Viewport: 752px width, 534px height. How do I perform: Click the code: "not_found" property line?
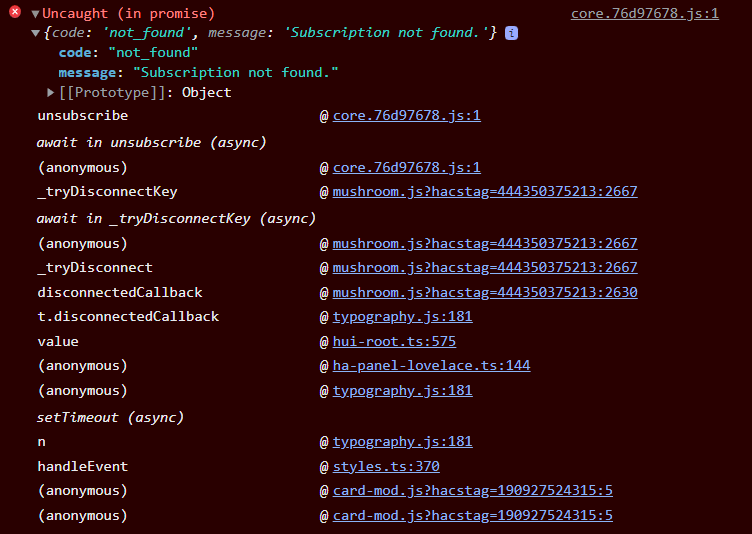pos(128,52)
